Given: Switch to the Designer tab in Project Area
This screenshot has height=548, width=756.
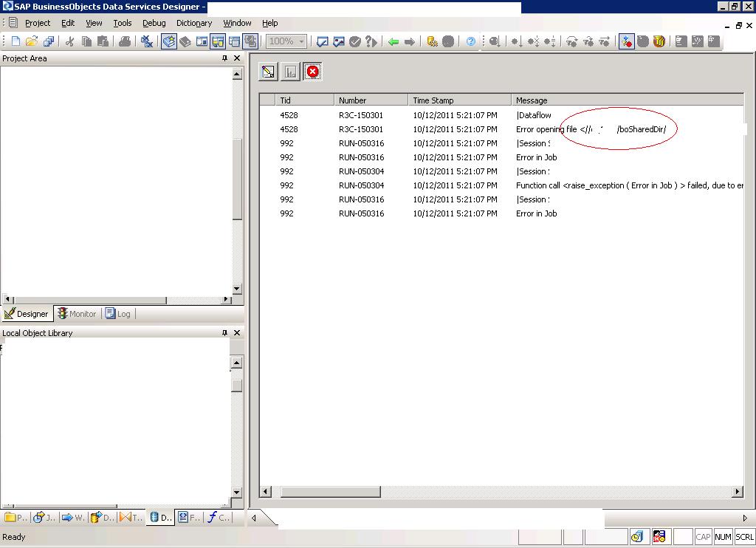Looking at the screenshot, I should pos(27,314).
